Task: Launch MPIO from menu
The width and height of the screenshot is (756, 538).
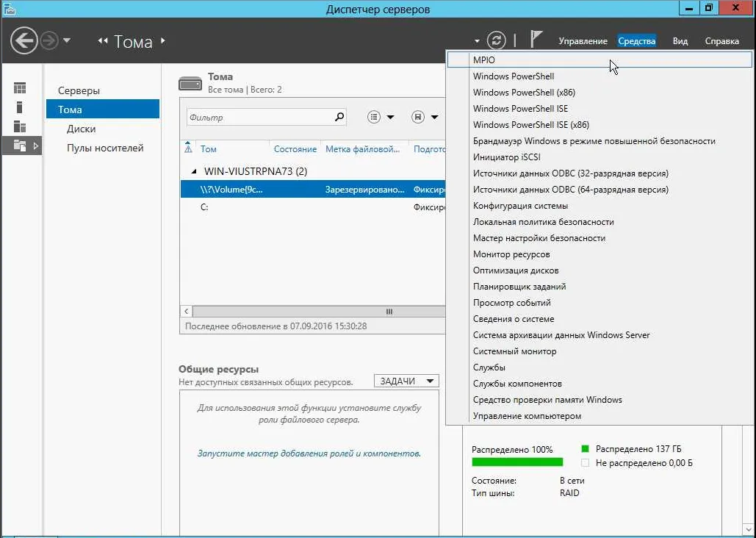Action: pyautogui.click(x=600, y=60)
